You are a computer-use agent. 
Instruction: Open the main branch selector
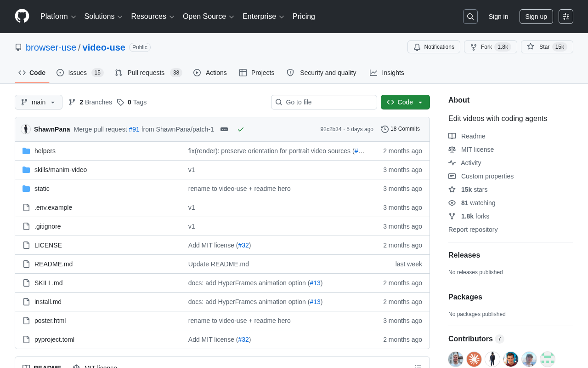39,102
